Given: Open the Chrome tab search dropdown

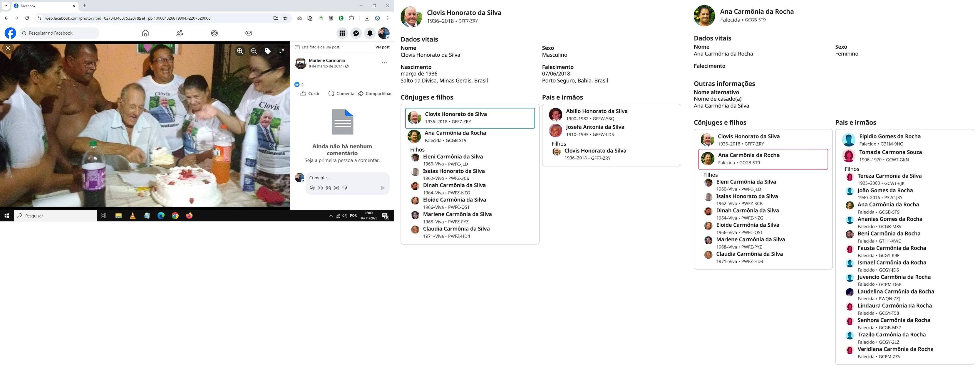Looking at the screenshot, I should point(6,6).
